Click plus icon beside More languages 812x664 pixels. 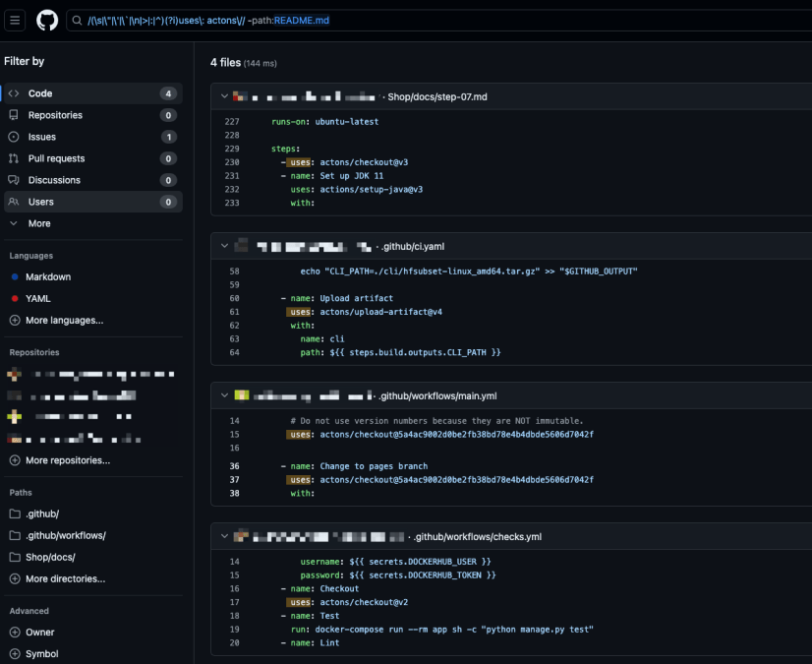15,321
